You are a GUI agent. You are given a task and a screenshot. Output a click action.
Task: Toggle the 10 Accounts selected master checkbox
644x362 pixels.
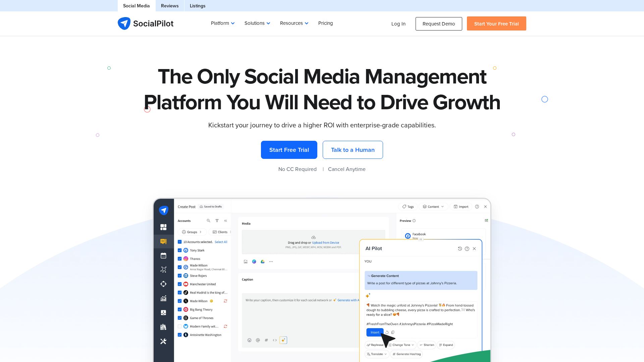pos(180,242)
